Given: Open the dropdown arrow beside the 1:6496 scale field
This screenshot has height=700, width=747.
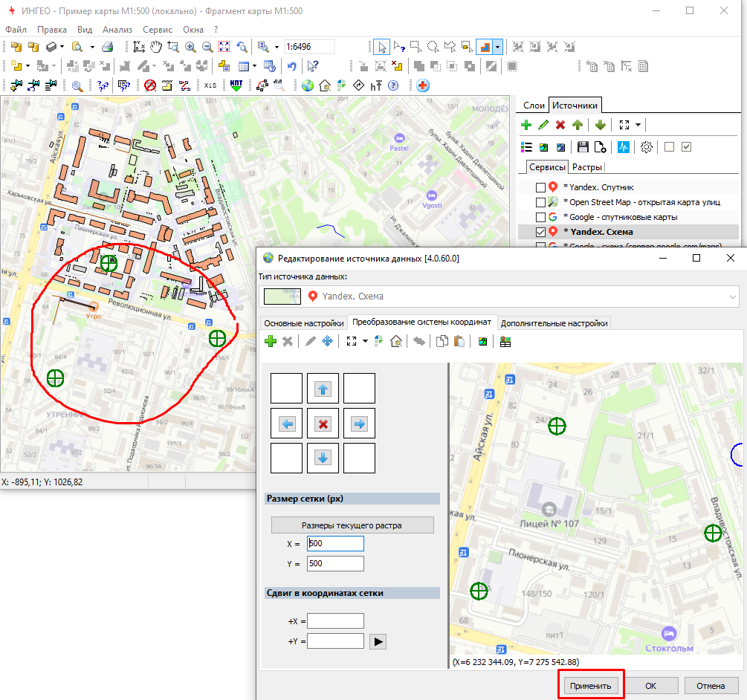Looking at the screenshot, I should tap(277, 47).
